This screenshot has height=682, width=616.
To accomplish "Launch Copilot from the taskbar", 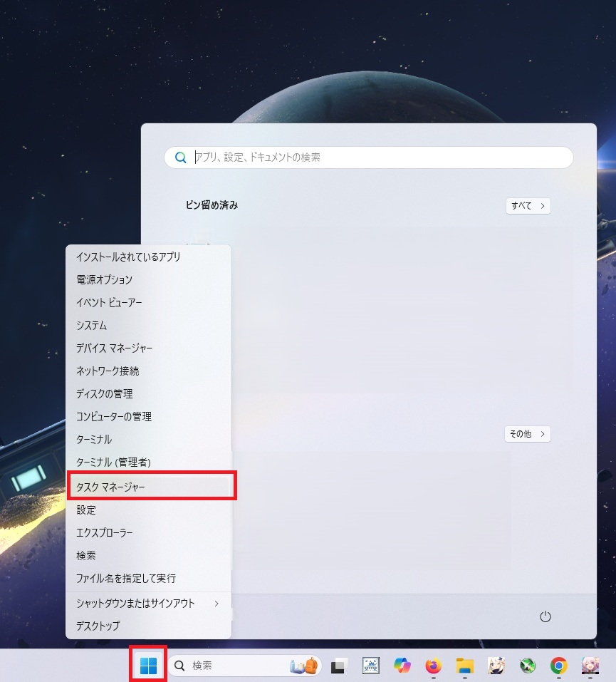I will 402,666.
